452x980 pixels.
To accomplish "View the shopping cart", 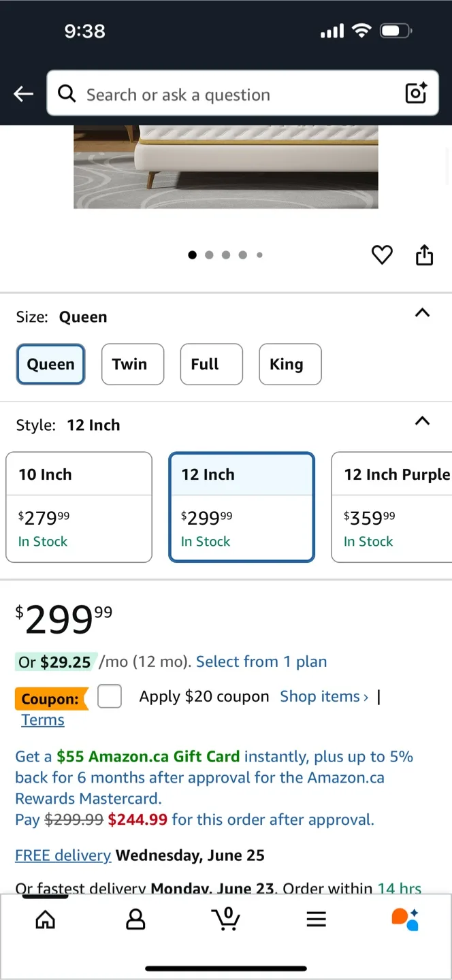I will click(226, 919).
